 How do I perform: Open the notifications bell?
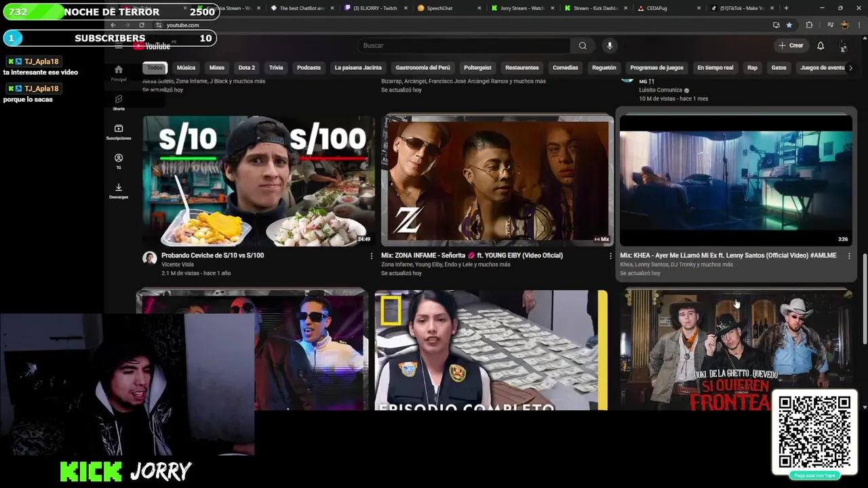pyautogui.click(x=821, y=45)
